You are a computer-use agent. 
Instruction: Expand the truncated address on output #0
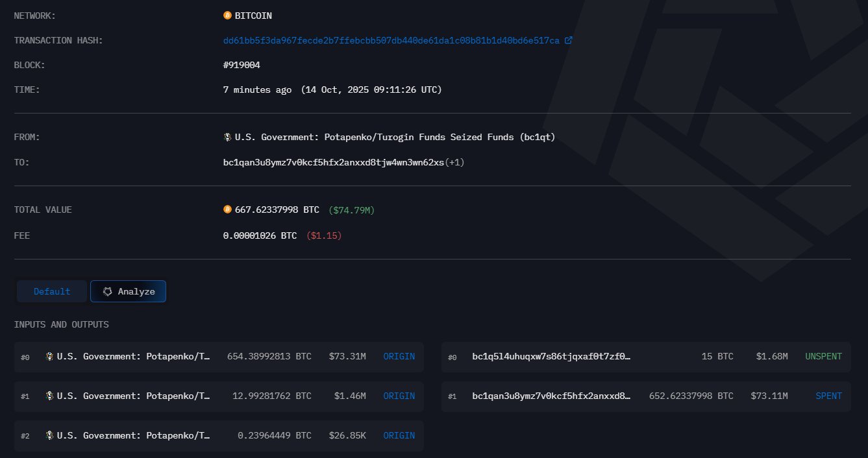[549, 356]
